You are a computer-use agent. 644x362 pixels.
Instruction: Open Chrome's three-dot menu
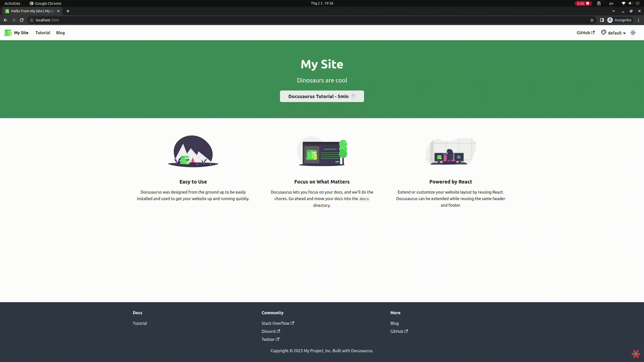(638, 20)
